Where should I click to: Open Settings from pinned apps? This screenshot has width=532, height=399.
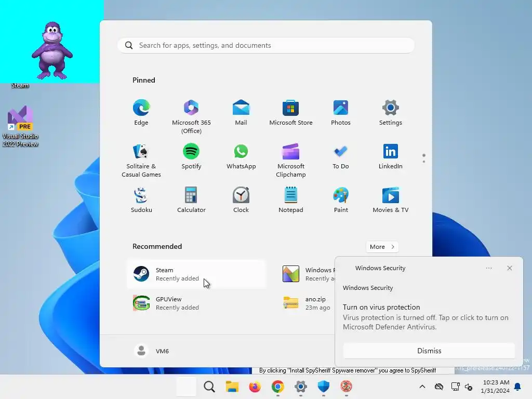pos(391,113)
